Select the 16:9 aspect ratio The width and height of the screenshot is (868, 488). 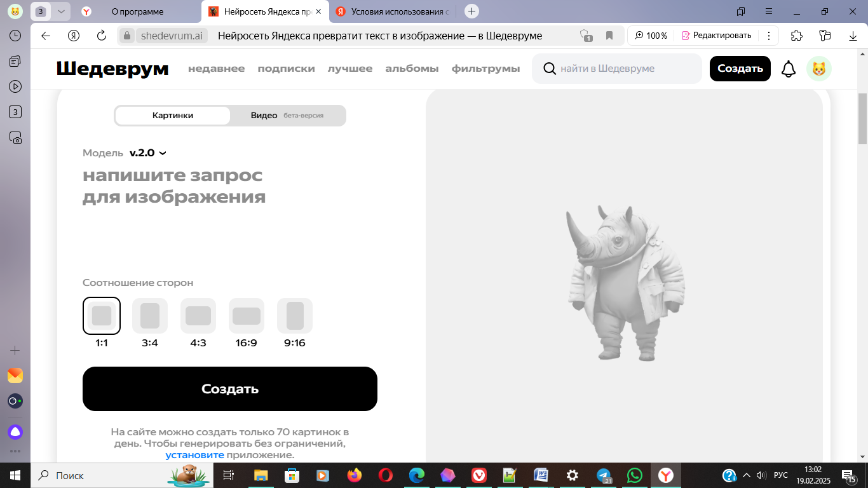(x=247, y=316)
